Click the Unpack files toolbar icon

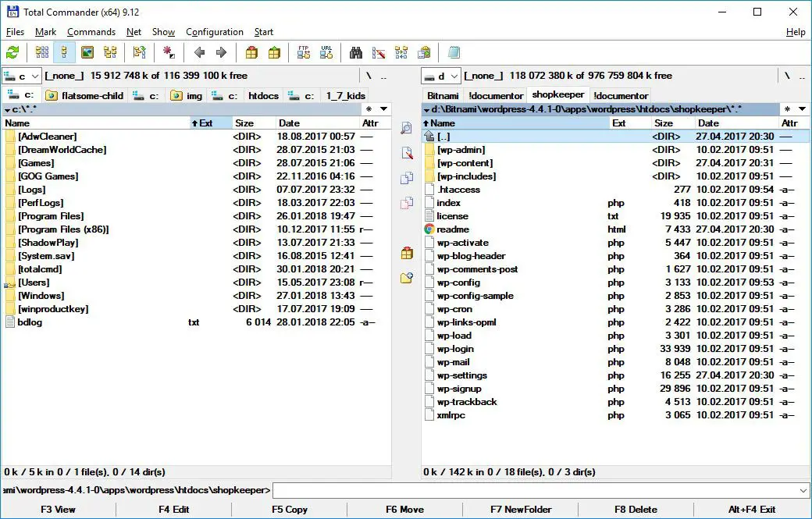(x=274, y=52)
